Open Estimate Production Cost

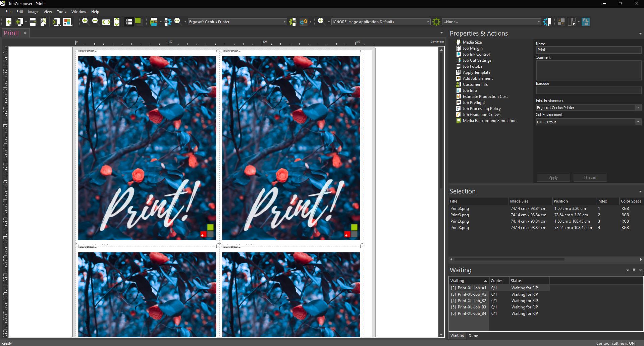coord(485,97)
